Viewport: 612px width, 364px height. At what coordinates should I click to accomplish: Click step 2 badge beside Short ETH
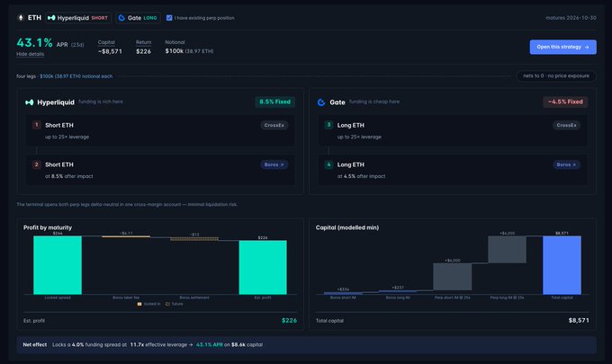coord(36,164)
